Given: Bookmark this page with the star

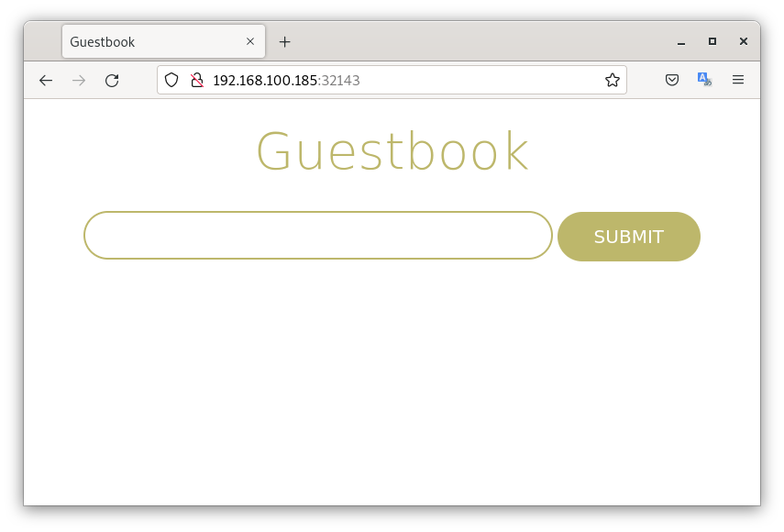Looking at the screenshot, I should point(613,81).
